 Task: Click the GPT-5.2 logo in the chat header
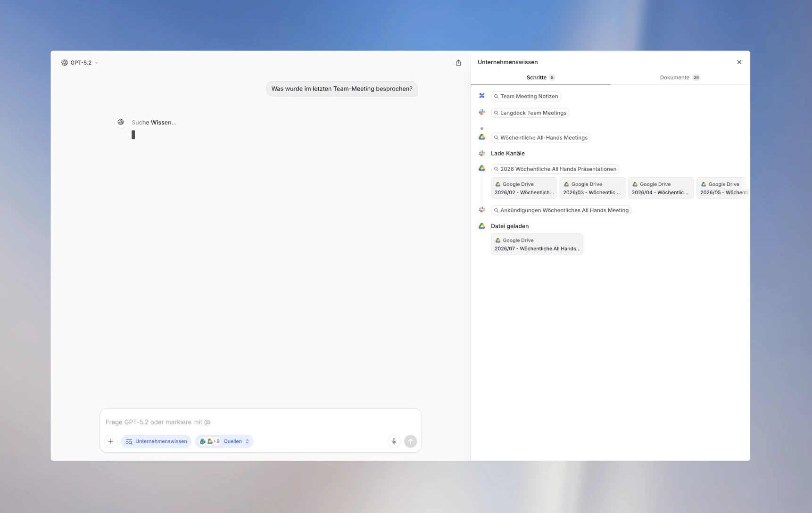click(x=65, y=62)
